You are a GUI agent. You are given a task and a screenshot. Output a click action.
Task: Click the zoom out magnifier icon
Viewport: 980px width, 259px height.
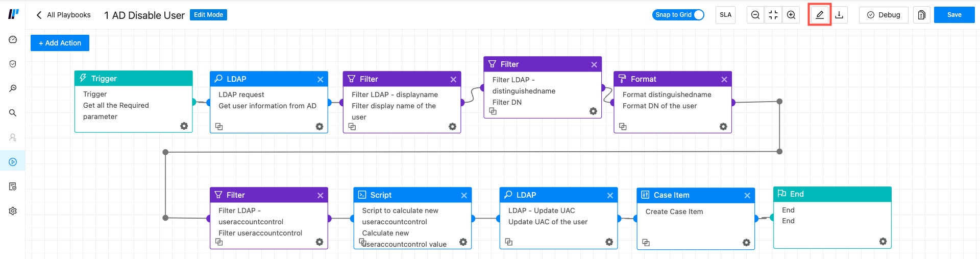point(755,15)
